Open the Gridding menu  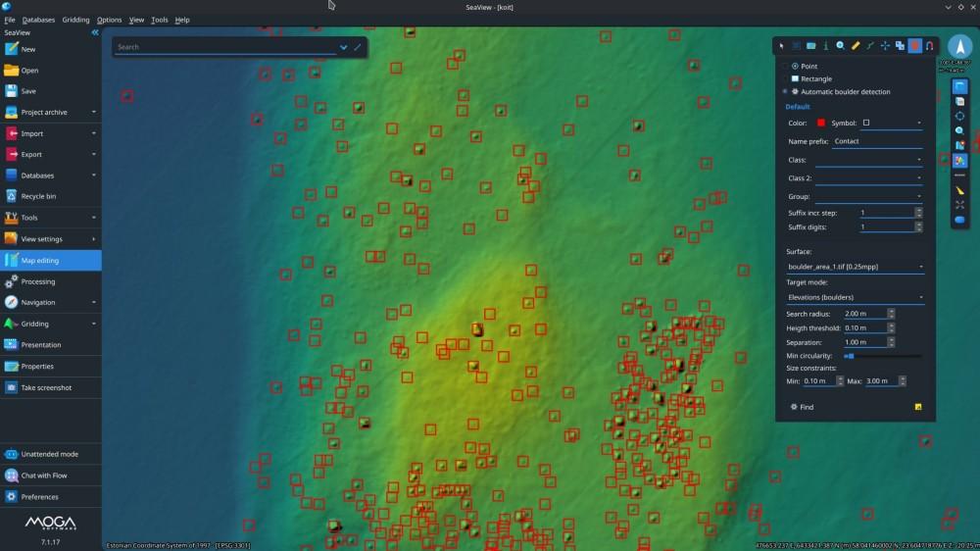[75, 20]
